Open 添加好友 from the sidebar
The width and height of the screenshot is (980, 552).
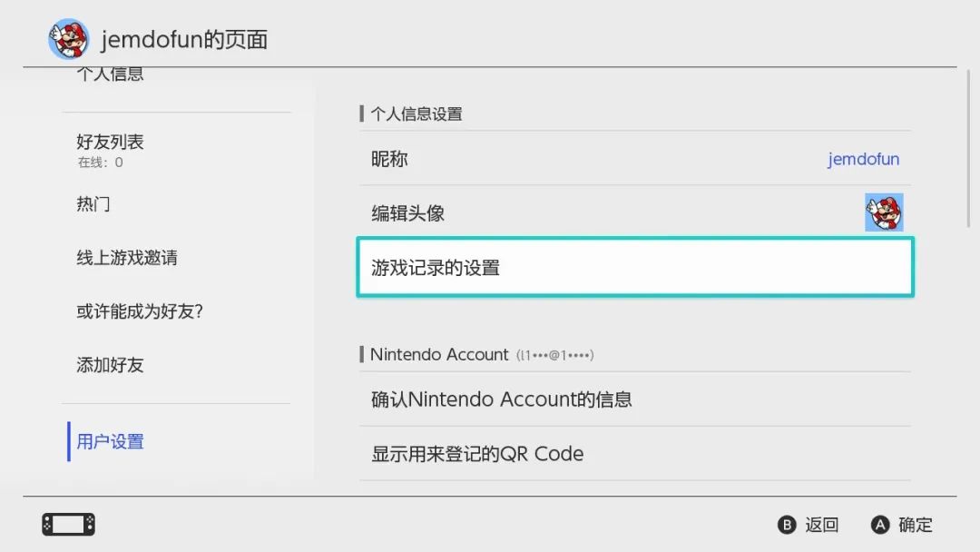109,365
